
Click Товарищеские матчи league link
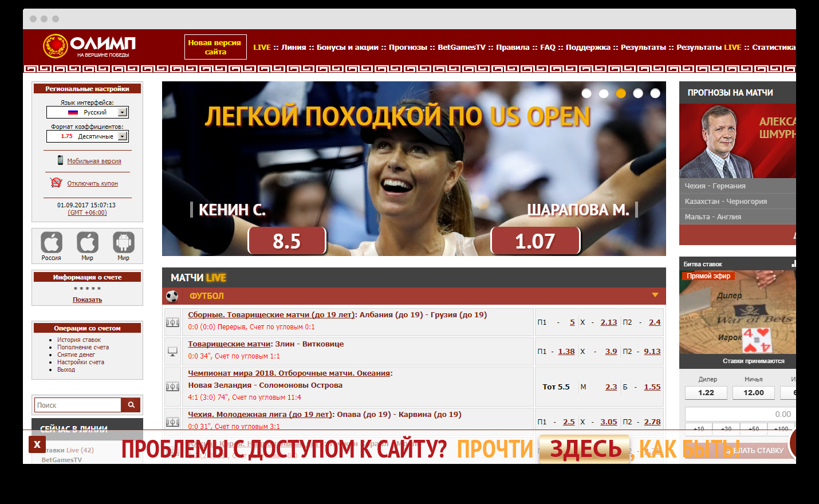[x=229, y=344]
